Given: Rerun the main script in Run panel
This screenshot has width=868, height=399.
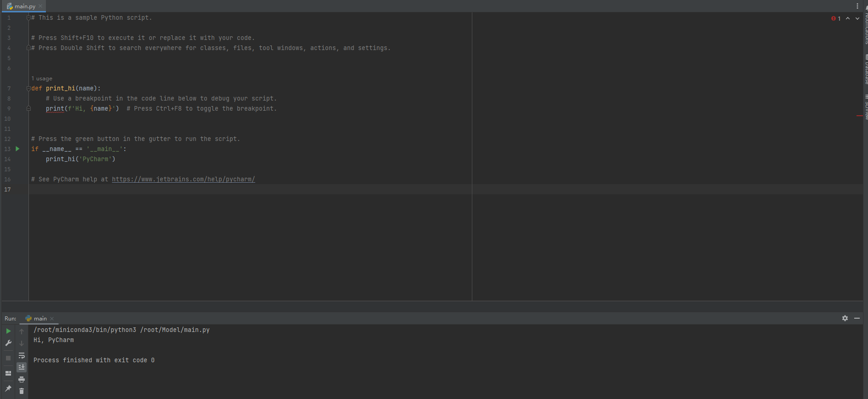Looking at the screenshot, I should click(8, 331).
